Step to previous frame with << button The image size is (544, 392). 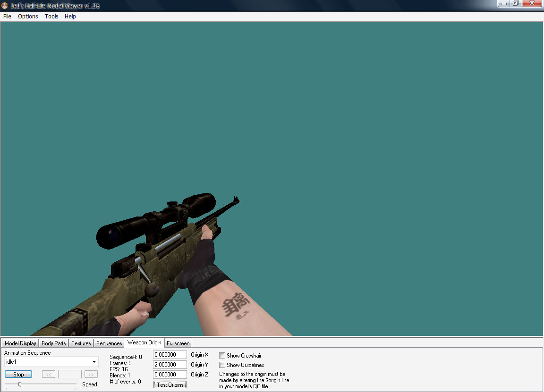(49, 375)
